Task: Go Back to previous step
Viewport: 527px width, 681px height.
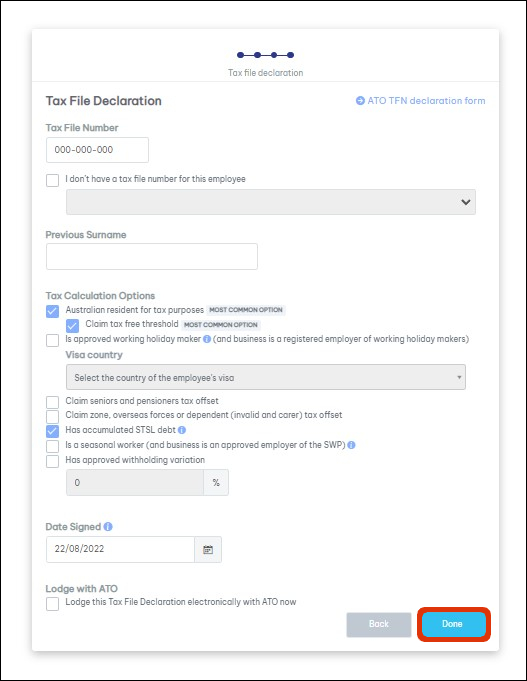Action: click(x=379, y=625)
